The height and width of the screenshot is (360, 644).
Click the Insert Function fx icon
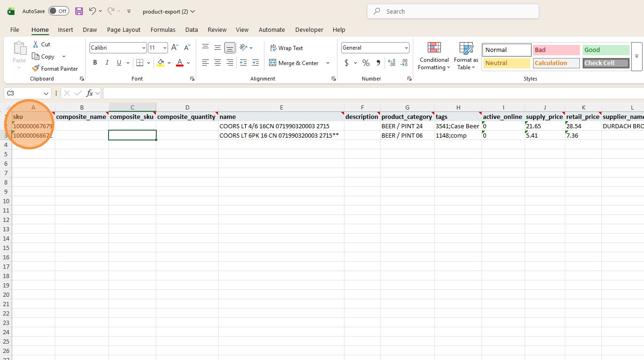pos(89,93)
